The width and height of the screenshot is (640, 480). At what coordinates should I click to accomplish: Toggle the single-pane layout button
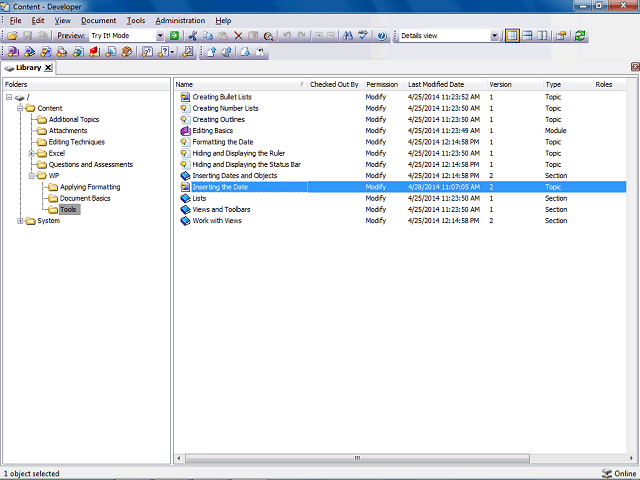(512, 36)
